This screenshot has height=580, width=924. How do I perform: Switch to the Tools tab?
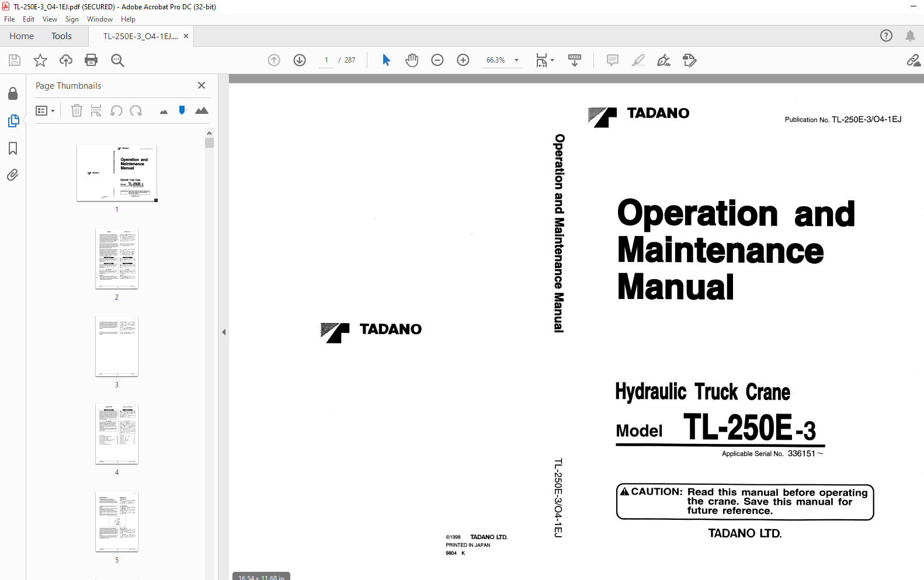click(61, 36)
